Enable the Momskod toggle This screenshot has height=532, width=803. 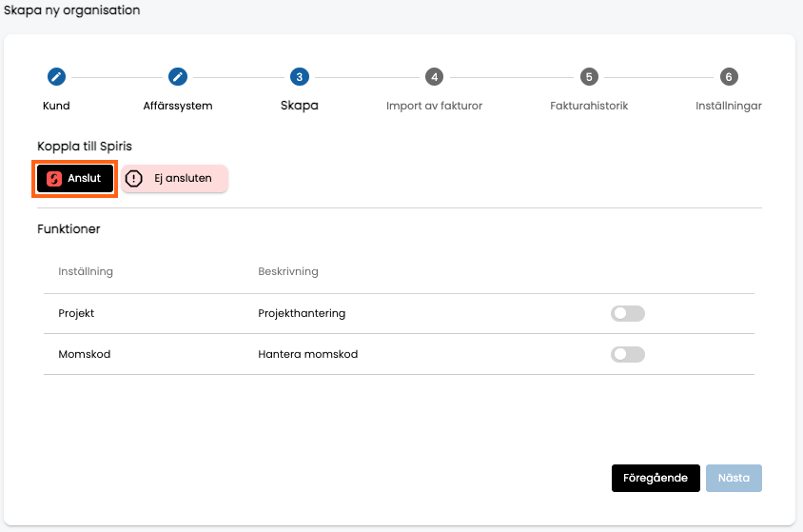(x=627, y=354)
